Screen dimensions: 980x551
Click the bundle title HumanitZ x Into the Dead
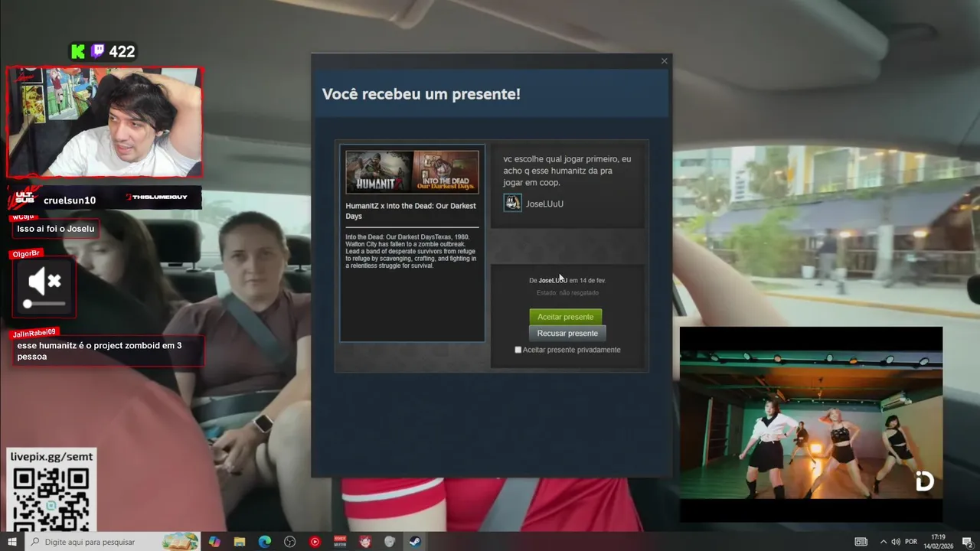410,211
